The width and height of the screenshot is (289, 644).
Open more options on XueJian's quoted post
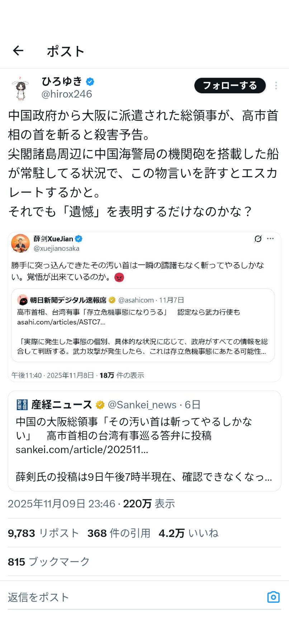(x=270, y=239)
